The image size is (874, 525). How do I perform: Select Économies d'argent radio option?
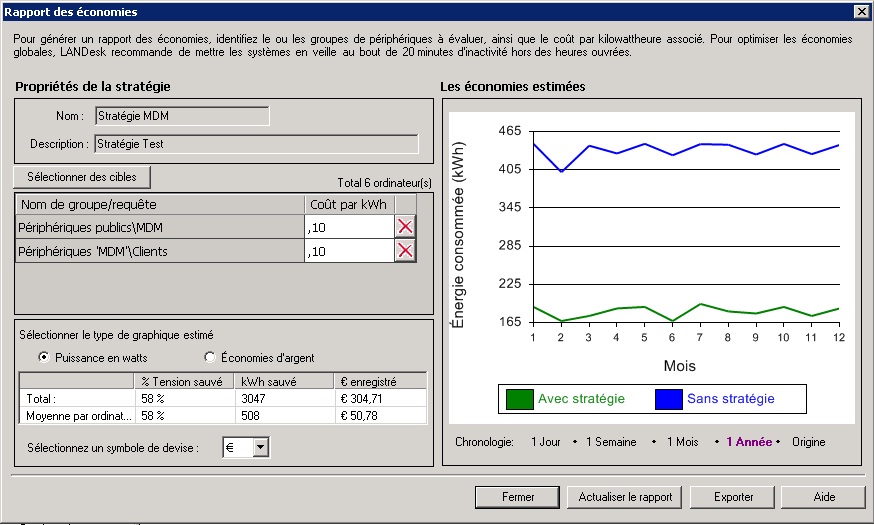coord(210,357)
